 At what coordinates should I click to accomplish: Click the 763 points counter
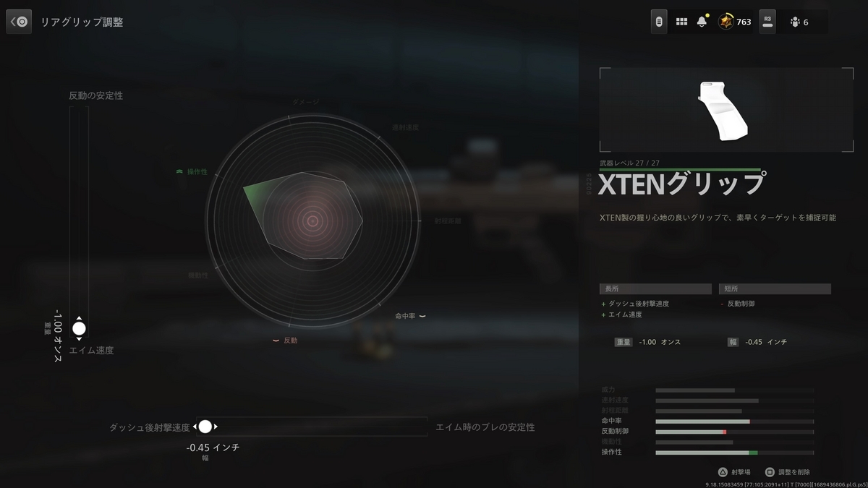[x=744, y=22]
